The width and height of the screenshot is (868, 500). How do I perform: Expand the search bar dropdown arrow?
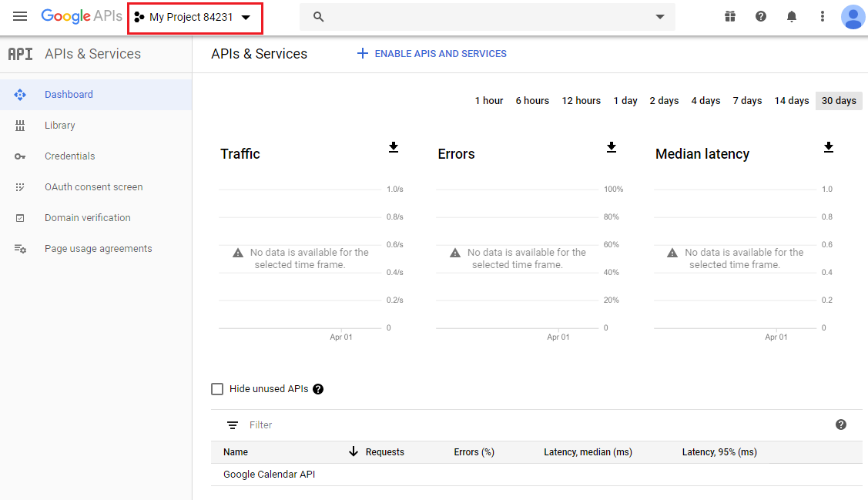click(660, 17)
